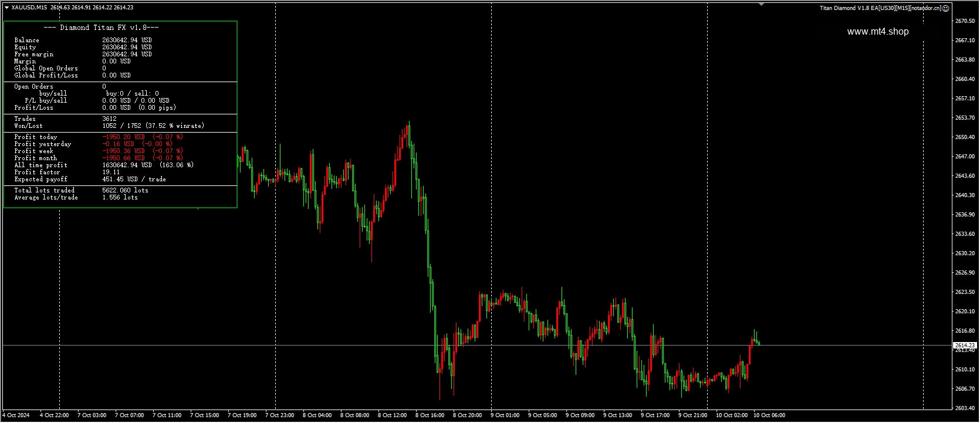This screenshot has height=423, width=980.
Task: Click the P/L buy/sell label
Action: point(46,101)
